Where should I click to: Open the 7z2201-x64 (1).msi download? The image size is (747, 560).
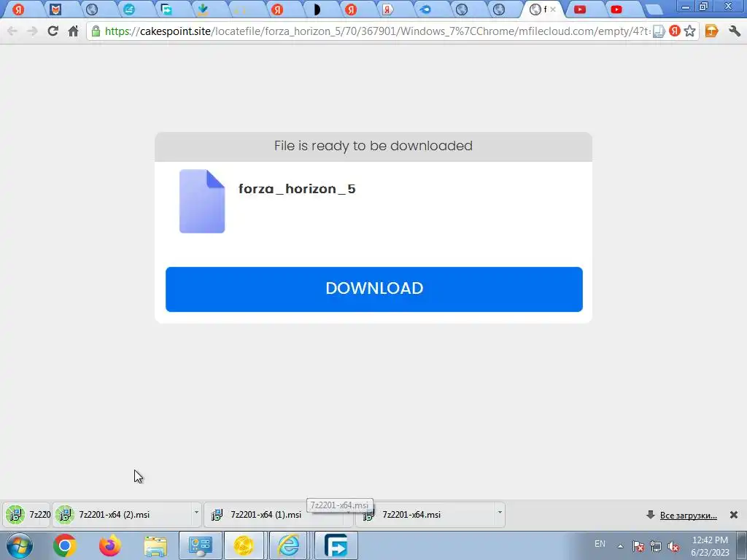click(x=274, y=515)
